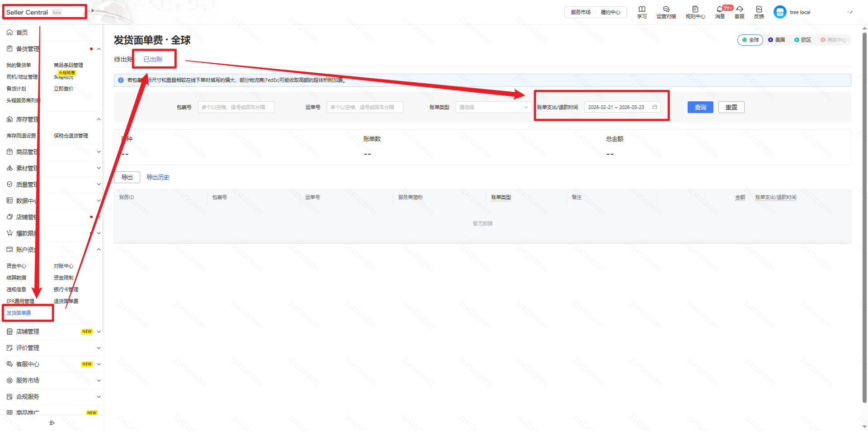This screenshot has width=868, height=431.
Task: Open the 消息 notification bell icon
Action: click(x=719, y=9)
